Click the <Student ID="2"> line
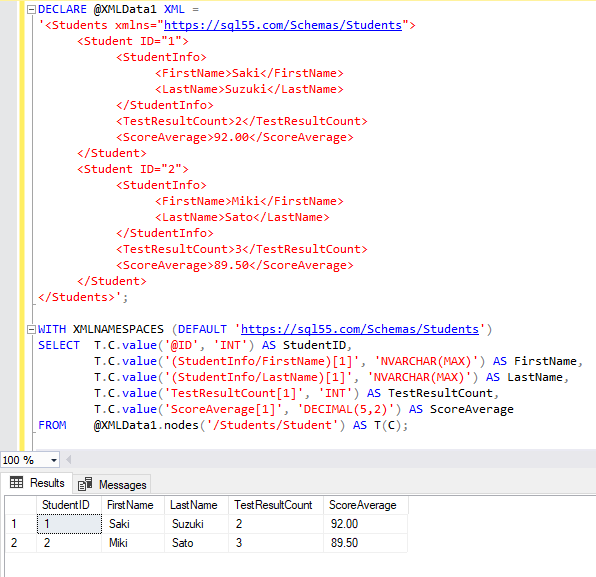This screenshot has width=596, height=577. coord(133,169)
